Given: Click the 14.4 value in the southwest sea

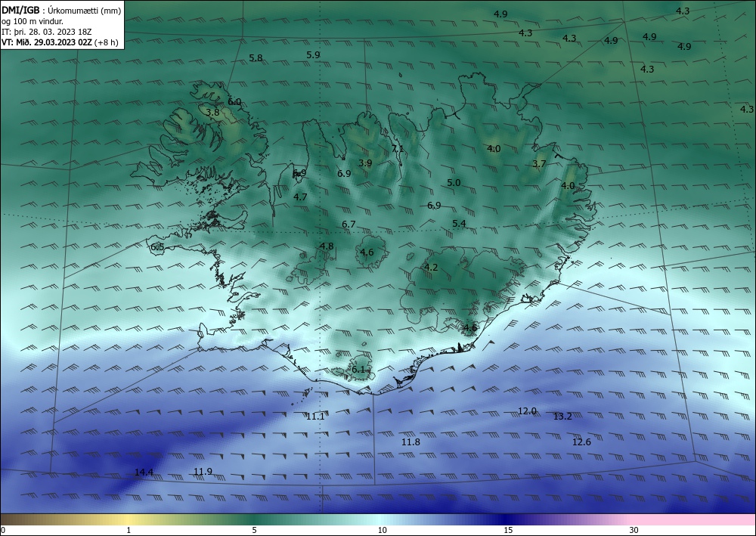Looking at the screenshot, I should pyautogui.click(x=144, y=472).
